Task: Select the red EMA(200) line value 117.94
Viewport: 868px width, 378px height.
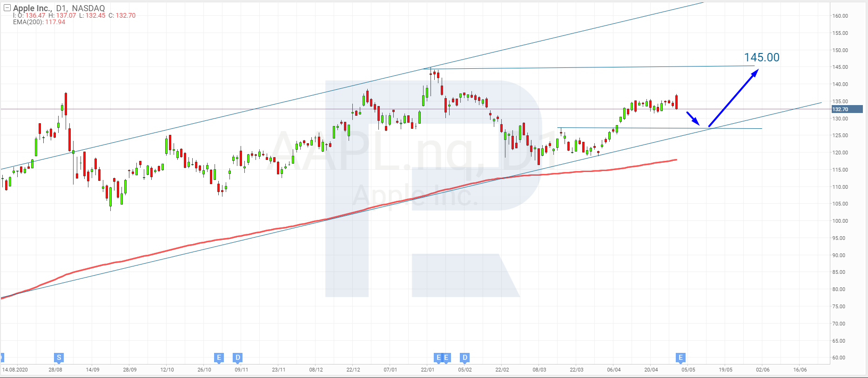Action: tap(55, 22)
